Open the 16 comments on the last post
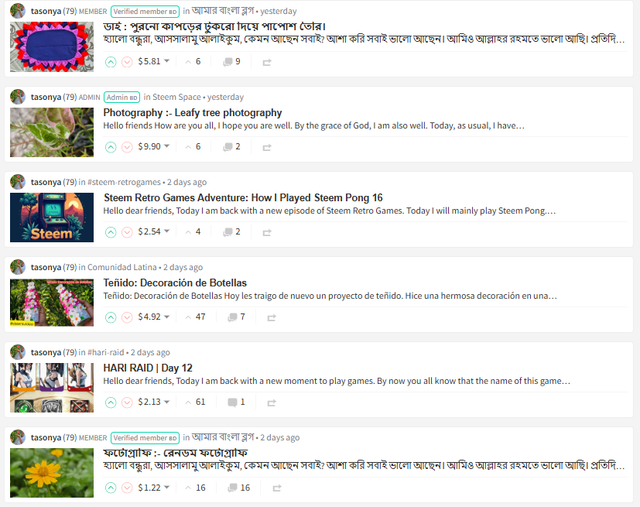The height and width of the screenshot is (507, 640). (239, 487)
